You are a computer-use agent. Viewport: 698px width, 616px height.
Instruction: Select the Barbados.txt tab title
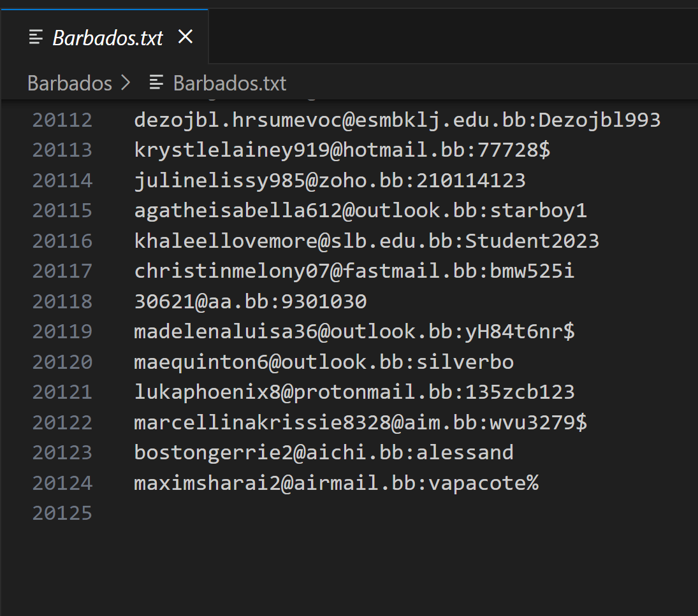(x=108, y=38)
